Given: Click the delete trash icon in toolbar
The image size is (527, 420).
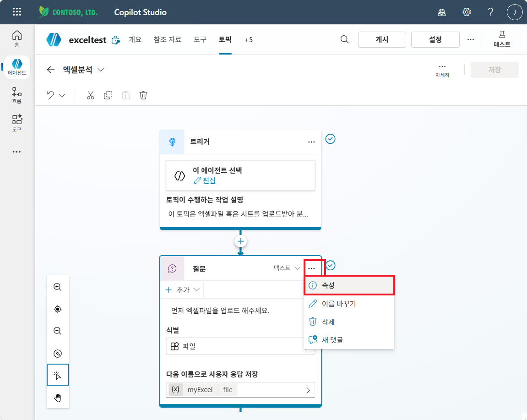Looking at the screenshot, I should coord(143,95).
